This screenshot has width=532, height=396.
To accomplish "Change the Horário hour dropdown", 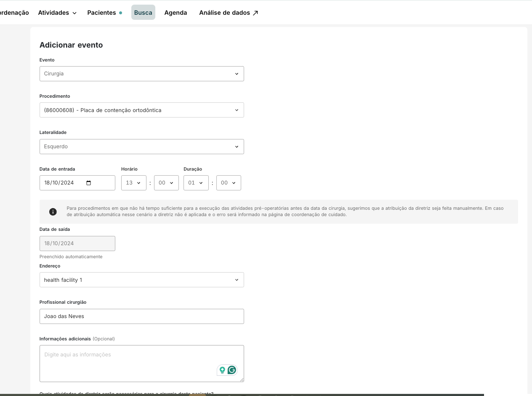I will coord(133,182).
